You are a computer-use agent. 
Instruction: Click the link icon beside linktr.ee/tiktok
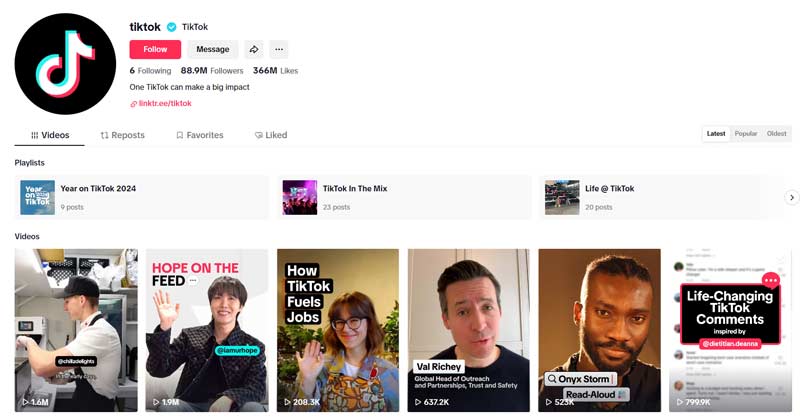[x=133, y=104]
